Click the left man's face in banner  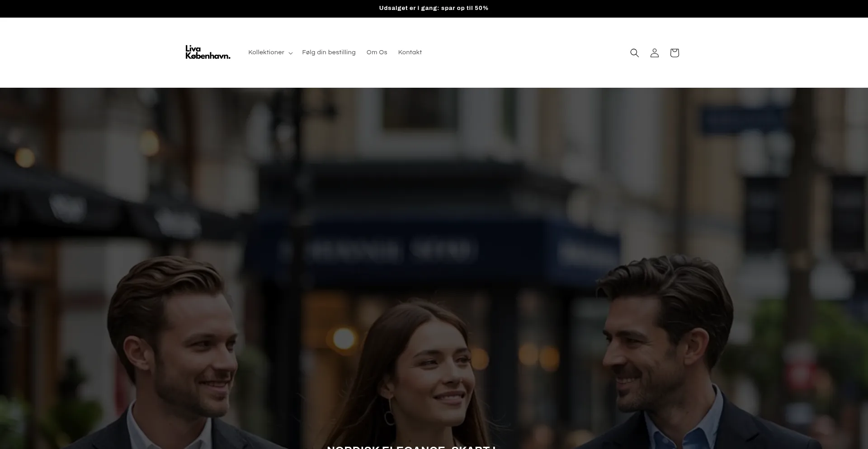[199, 357]
